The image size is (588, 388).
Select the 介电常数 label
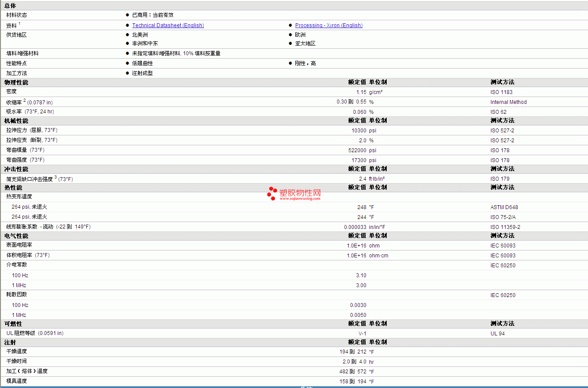point(17,265)
